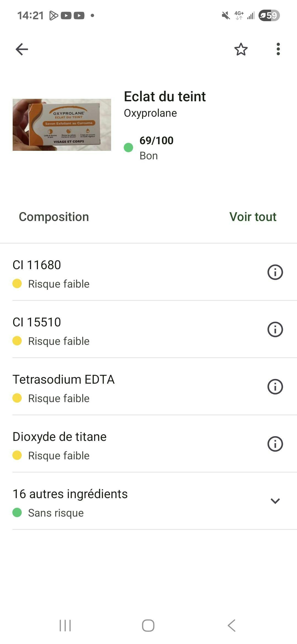297x644 pixels.
Task: Open info for CI 15510
Action: (x=275, y=329)
